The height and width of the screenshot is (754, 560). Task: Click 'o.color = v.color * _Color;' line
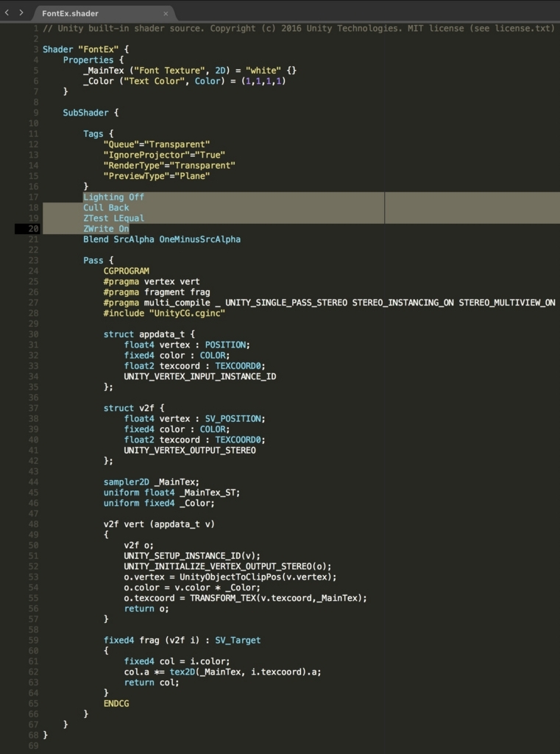click(x=192, y=588)
